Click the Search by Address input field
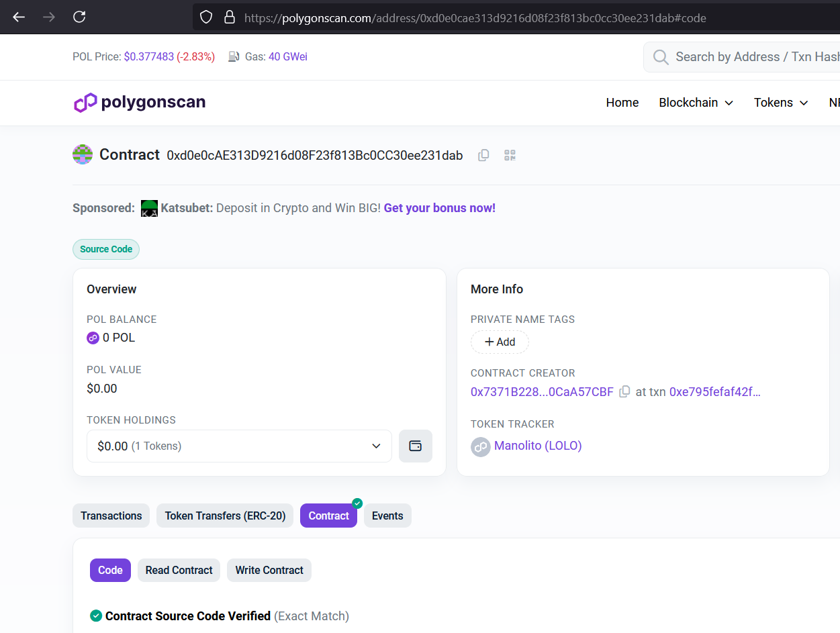 (x=752, y=57)
